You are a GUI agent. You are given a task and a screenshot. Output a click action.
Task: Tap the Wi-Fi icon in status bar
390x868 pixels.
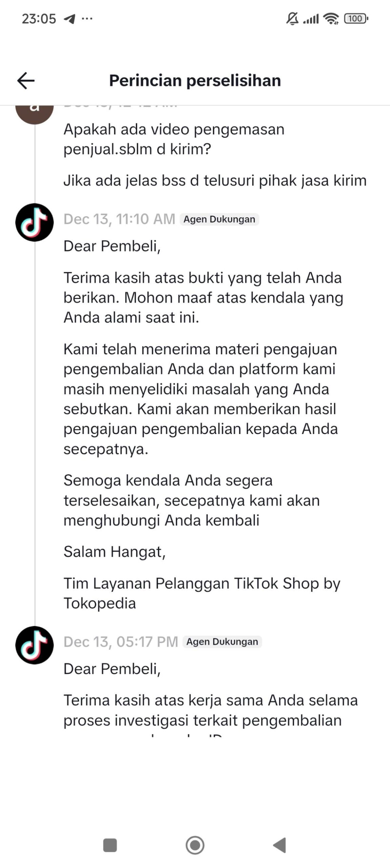pos(331,19)
